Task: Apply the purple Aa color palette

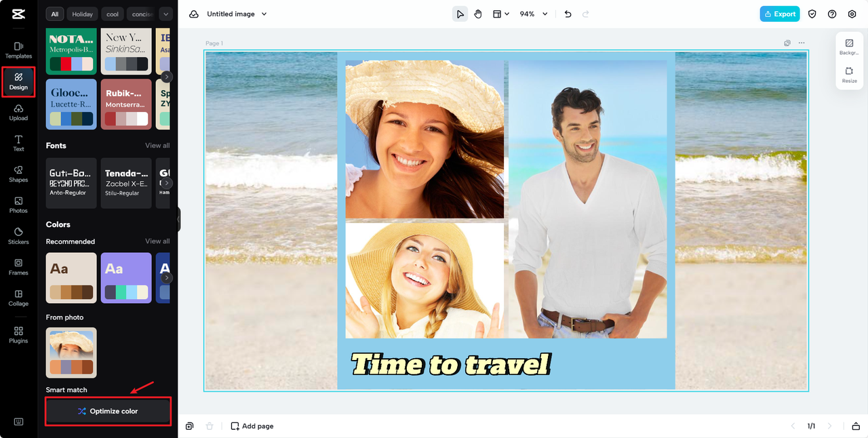Action: coord(126,278)
